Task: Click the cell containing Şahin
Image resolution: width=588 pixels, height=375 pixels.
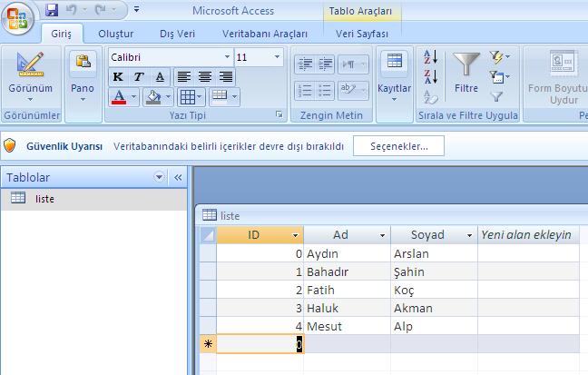Action: [x=434, y=271]
